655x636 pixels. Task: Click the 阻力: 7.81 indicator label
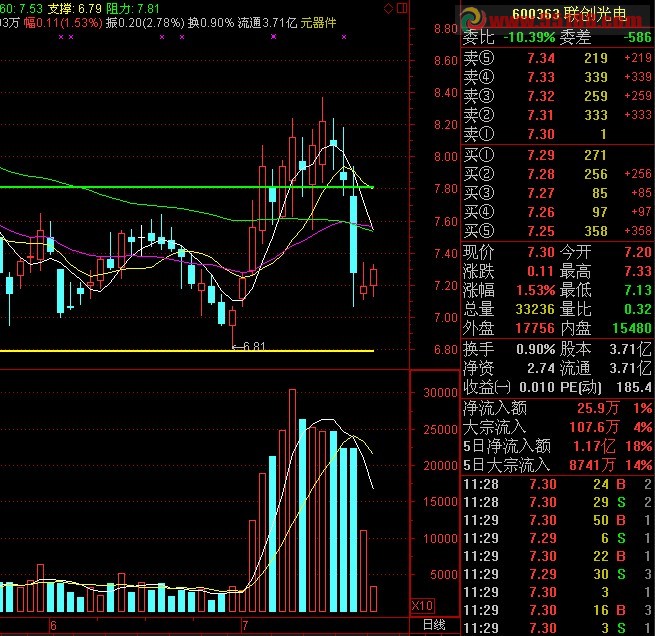tap(132, 8)
